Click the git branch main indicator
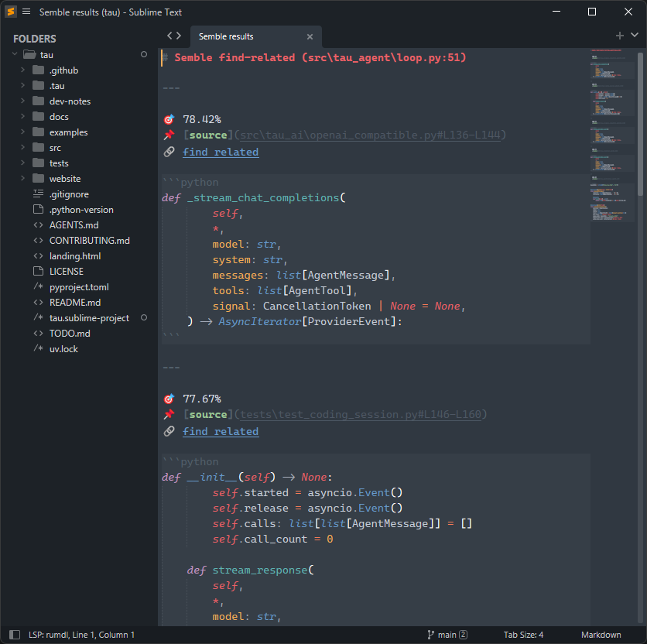 (447, 635)
